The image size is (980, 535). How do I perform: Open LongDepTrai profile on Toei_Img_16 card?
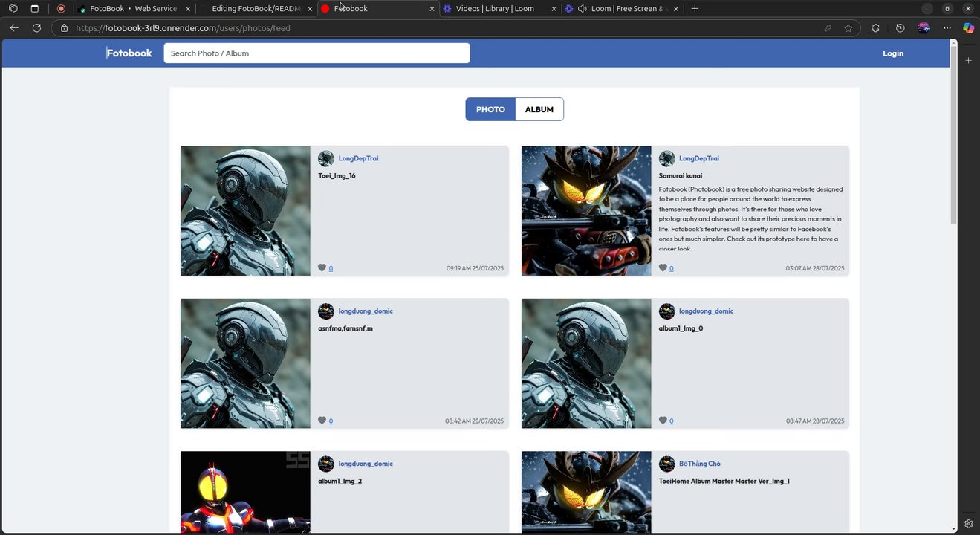[x=358, y=158]
